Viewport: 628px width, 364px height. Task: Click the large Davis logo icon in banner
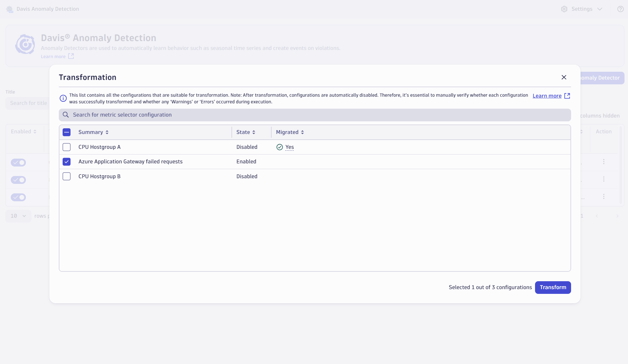(25, 44)
